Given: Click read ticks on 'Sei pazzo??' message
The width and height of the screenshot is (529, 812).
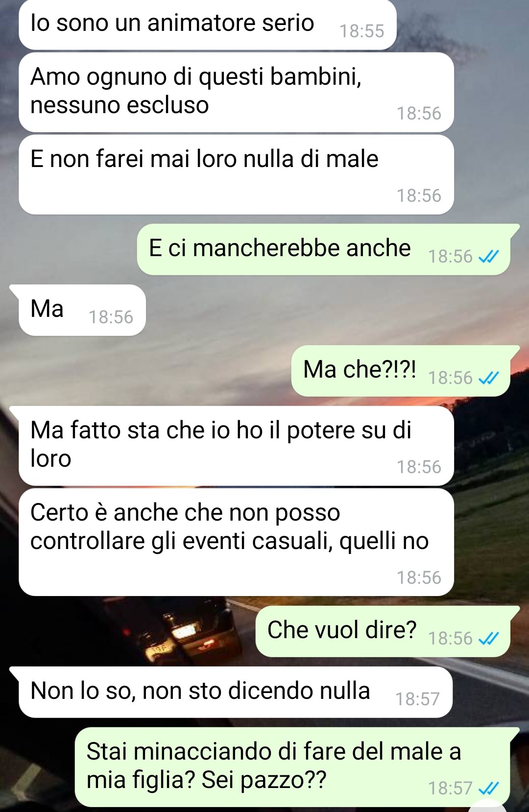Looking at the screenshot, I should [x=488, y=788].
